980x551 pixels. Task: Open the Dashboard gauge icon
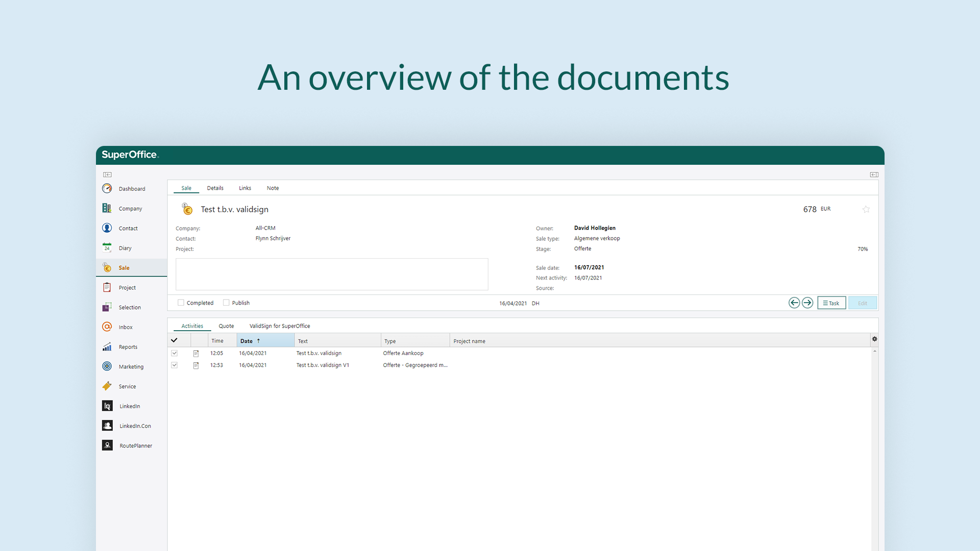(107, 189)
